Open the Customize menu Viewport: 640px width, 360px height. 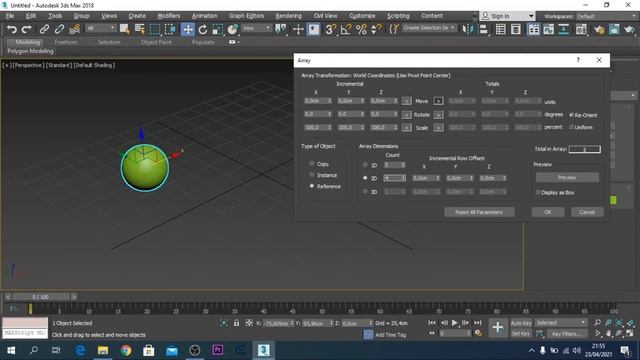coord(362,16)
